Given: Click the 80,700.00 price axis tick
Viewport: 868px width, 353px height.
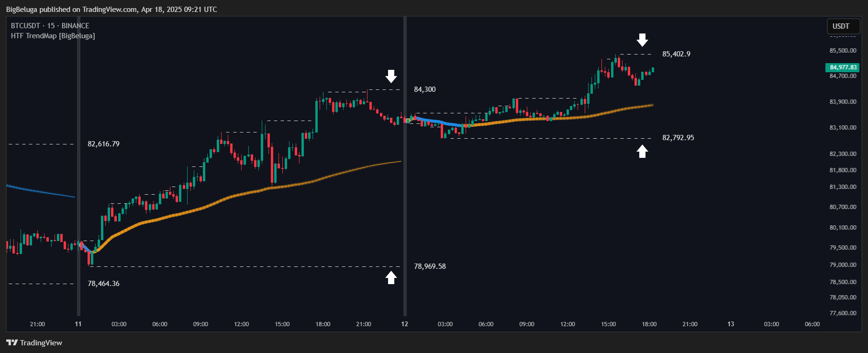Looking at the screenshot, I should click(843, 207).
